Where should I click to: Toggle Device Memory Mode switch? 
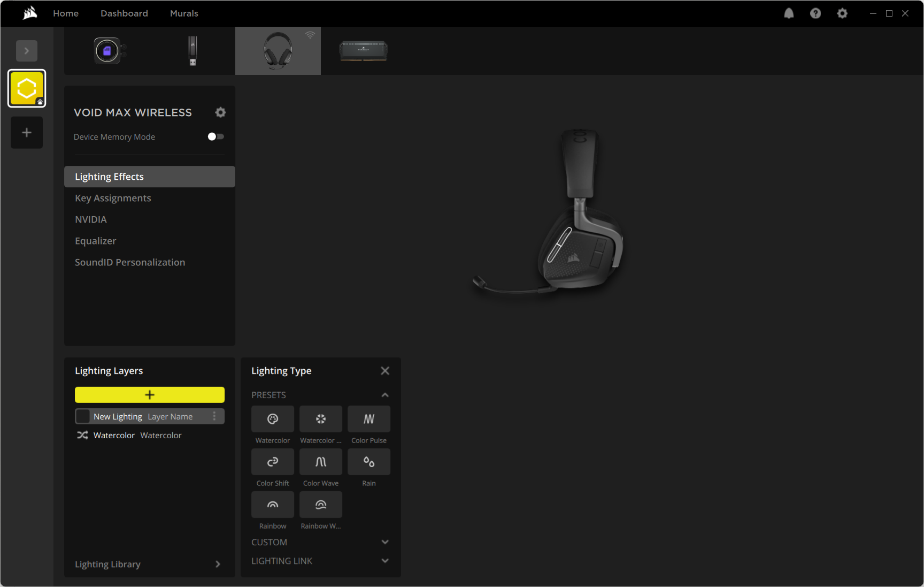click(x=216, y=136)
